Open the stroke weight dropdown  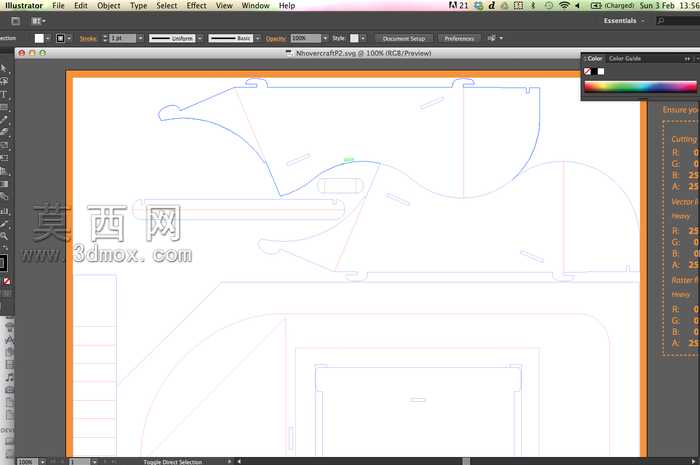[x=140, y=38]
